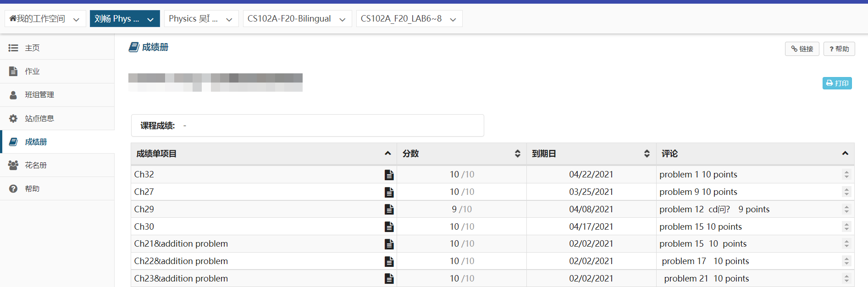Expand CS102A-F20-Bilingual site dropdown

tap(342, 19)
